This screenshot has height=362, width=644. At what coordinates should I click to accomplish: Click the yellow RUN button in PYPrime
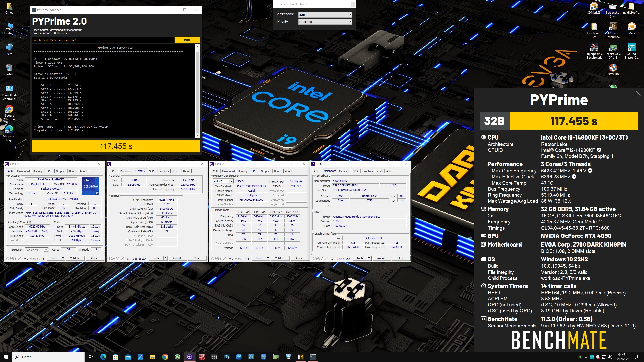[x=187, y=40]
